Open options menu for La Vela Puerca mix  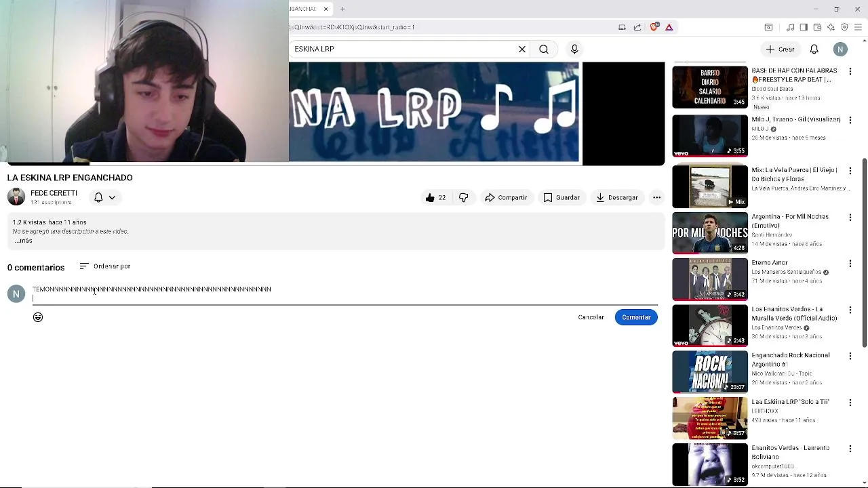[x=850, y=171]
